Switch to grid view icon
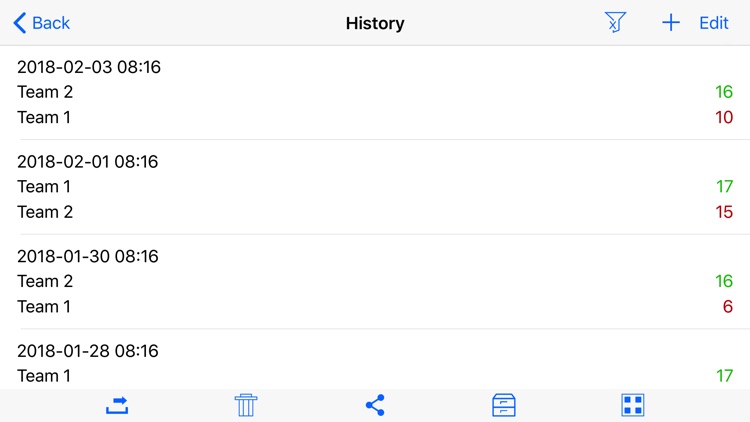 pyautogui.click(x=633, y=405)
